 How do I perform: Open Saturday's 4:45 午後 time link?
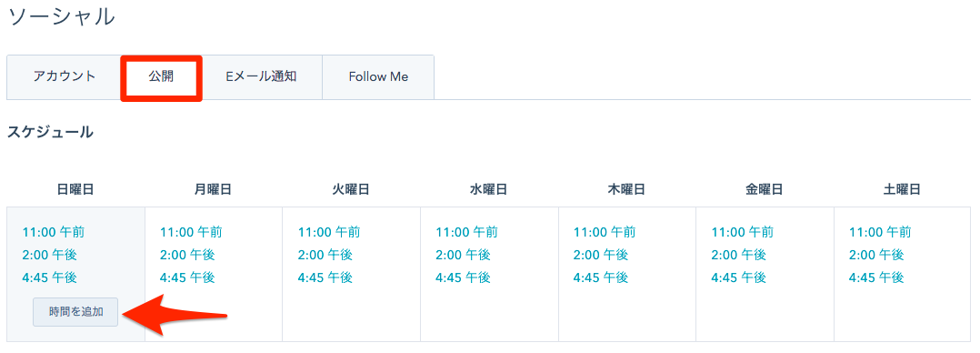(876, 277)
